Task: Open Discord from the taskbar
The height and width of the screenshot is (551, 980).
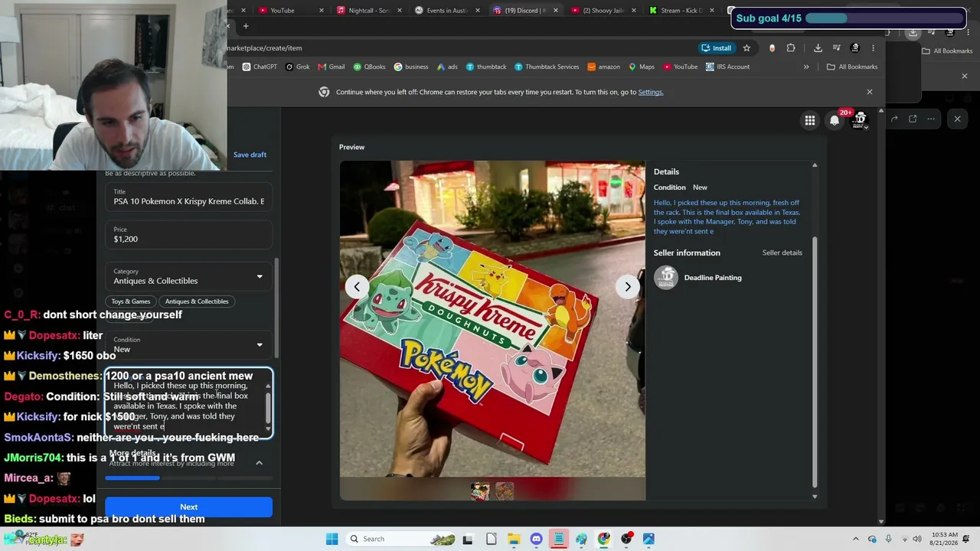Action: coord(536,539)
